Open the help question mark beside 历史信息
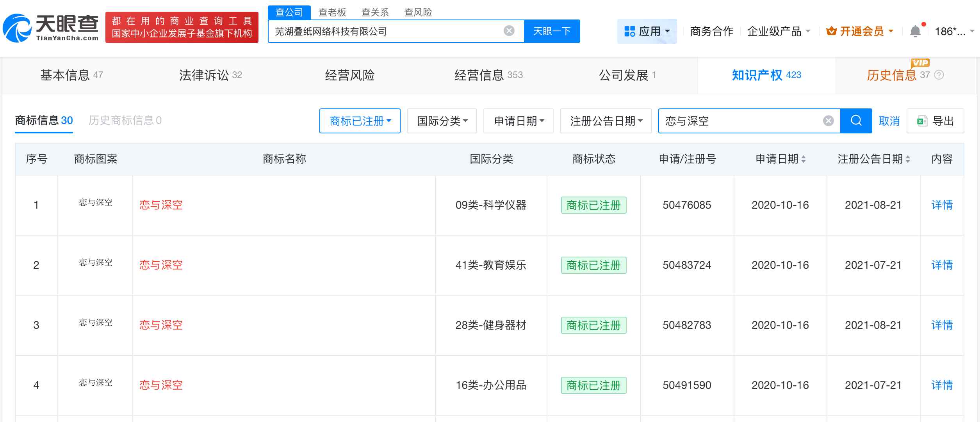Viewport: 980px width, 422px height. point(938,75)
